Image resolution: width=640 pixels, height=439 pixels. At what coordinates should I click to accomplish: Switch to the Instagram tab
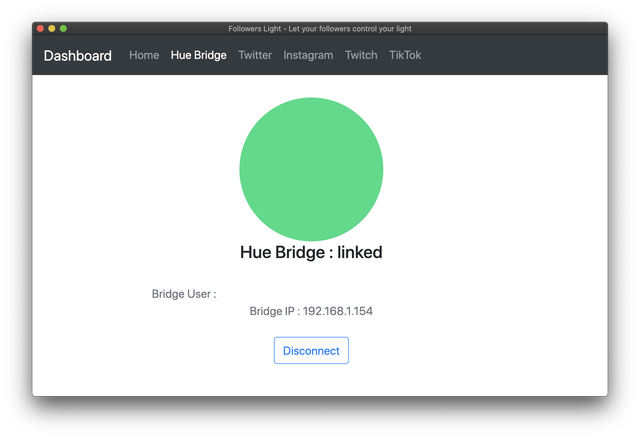point(308,55)
